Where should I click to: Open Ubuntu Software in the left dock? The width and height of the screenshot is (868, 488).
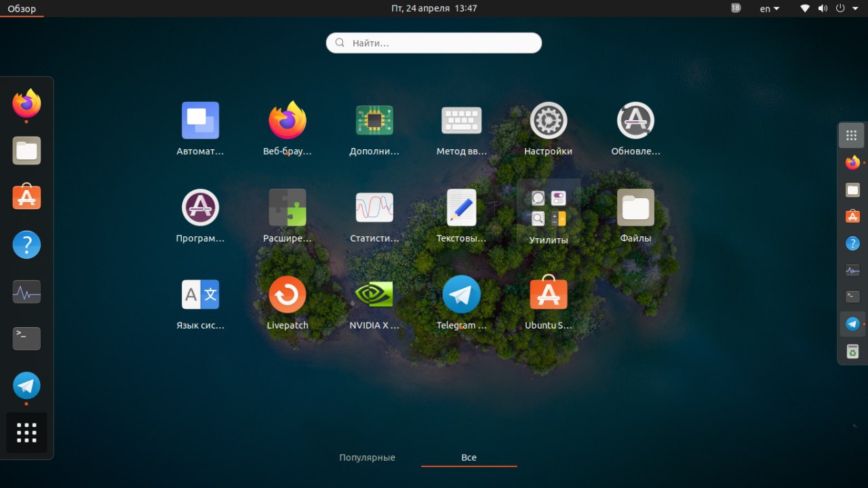(26, 198)
